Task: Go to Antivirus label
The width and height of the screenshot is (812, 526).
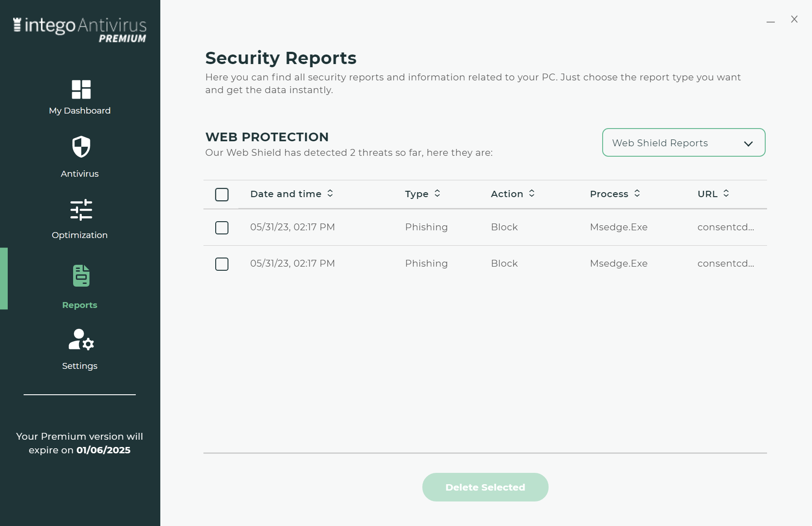Action: (80, 174)
